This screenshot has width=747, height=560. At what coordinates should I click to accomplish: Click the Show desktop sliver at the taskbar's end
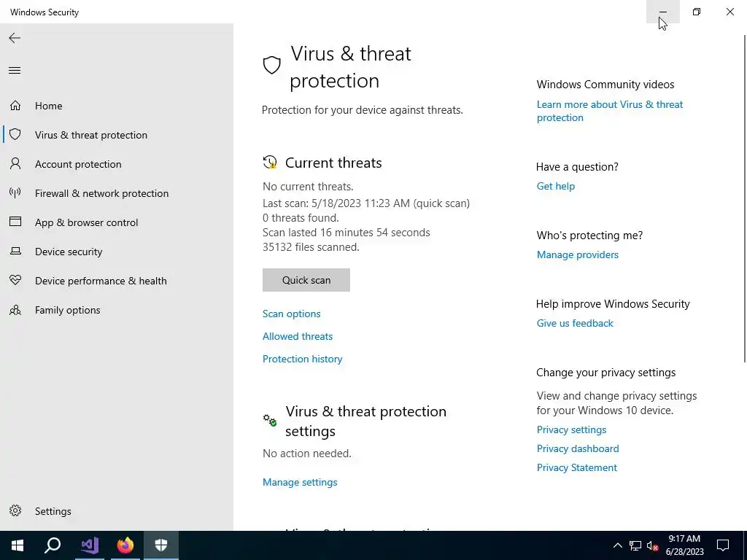point(745,545)
